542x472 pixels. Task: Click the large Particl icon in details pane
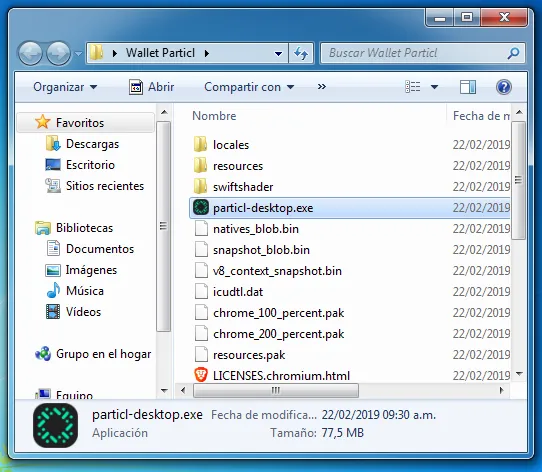(x=55, y=425)
